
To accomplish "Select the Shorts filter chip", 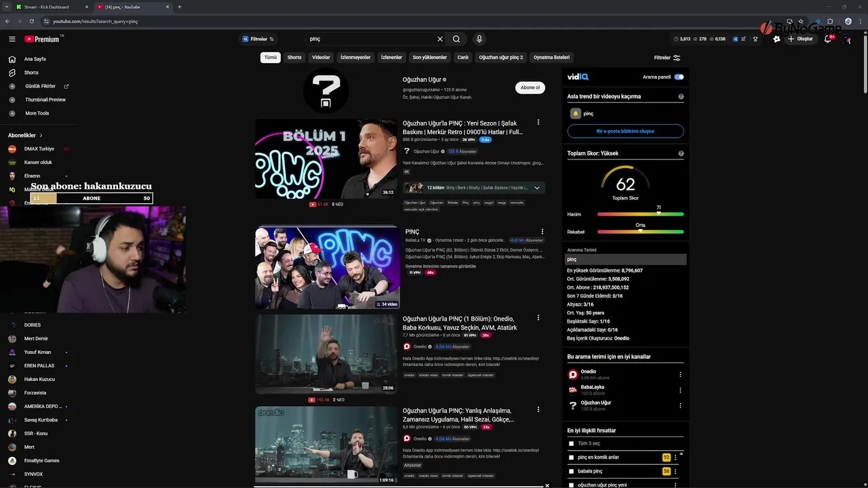I will pos(294,58).
